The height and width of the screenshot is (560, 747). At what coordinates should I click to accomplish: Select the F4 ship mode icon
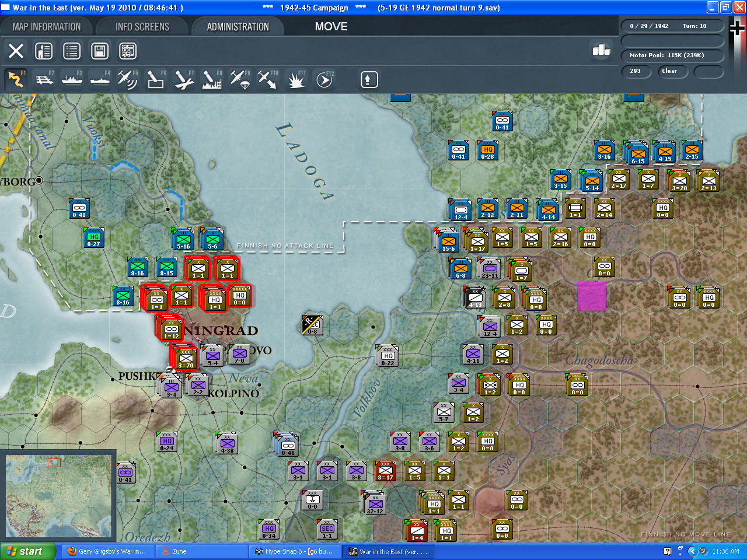tap(100, 79)
